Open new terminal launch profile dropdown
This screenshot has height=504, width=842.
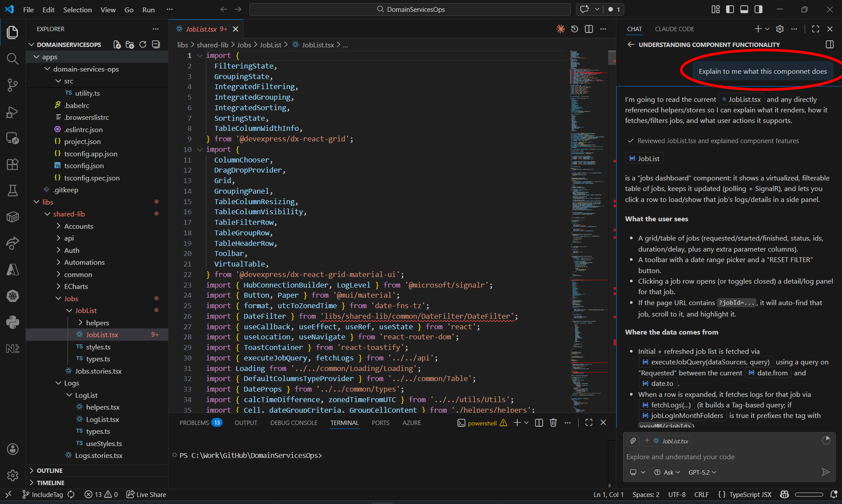tap(526, 422)
